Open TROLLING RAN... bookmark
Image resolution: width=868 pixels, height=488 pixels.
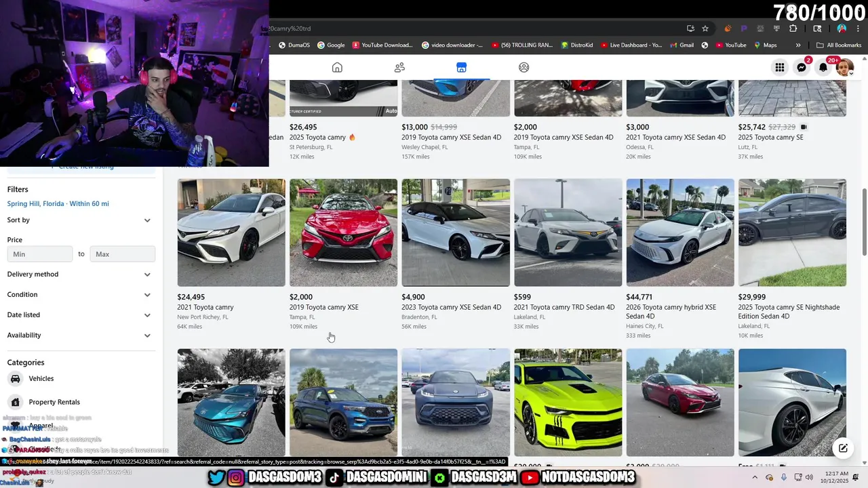521,45
